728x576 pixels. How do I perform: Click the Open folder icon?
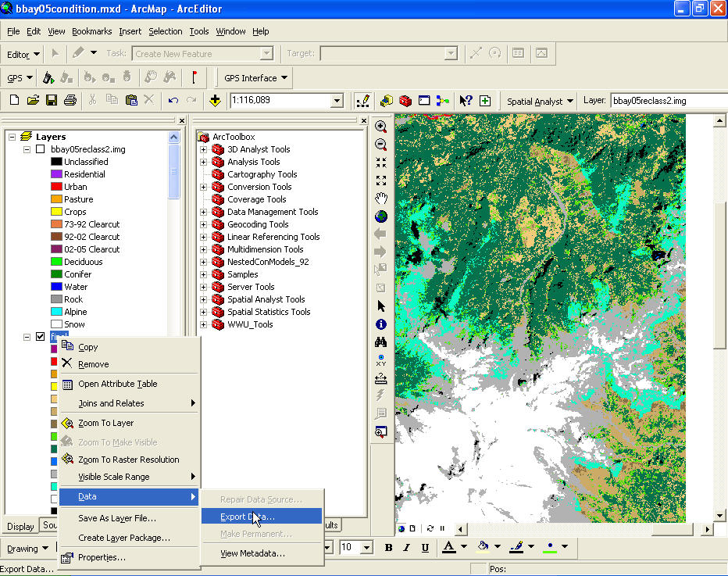pos(33,100)
